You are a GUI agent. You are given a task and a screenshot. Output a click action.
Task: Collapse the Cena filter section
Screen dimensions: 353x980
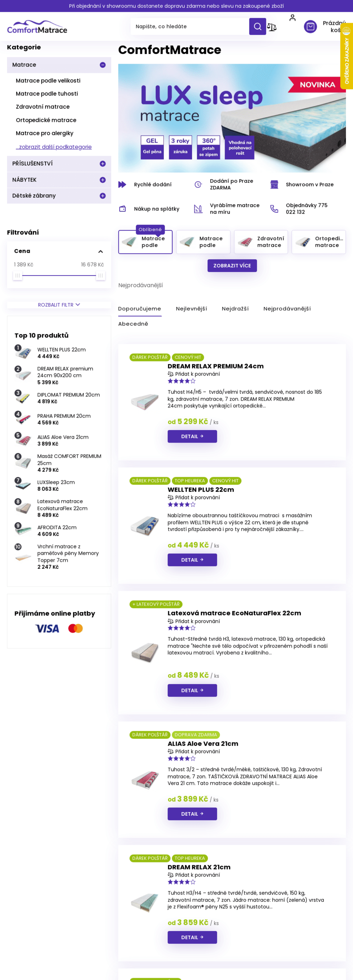click(100, 251)
